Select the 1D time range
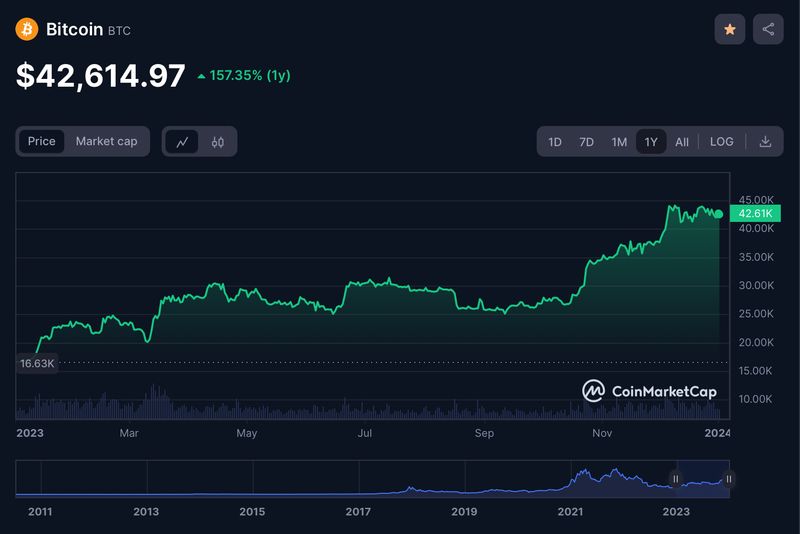The height and width of the screenshot is (534, 800). [x=555, y=142]
